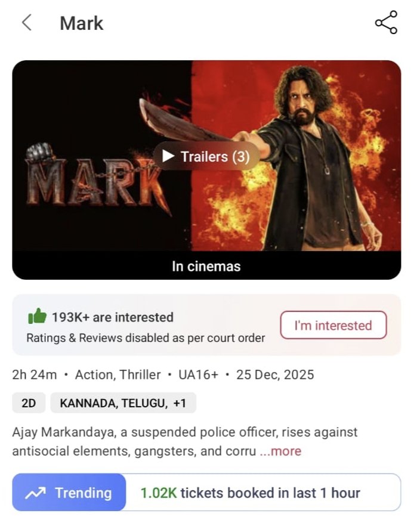The width and height of the screenshot is (420, 520).
Task: Click the I'm interested button
Action: (333, 325)
